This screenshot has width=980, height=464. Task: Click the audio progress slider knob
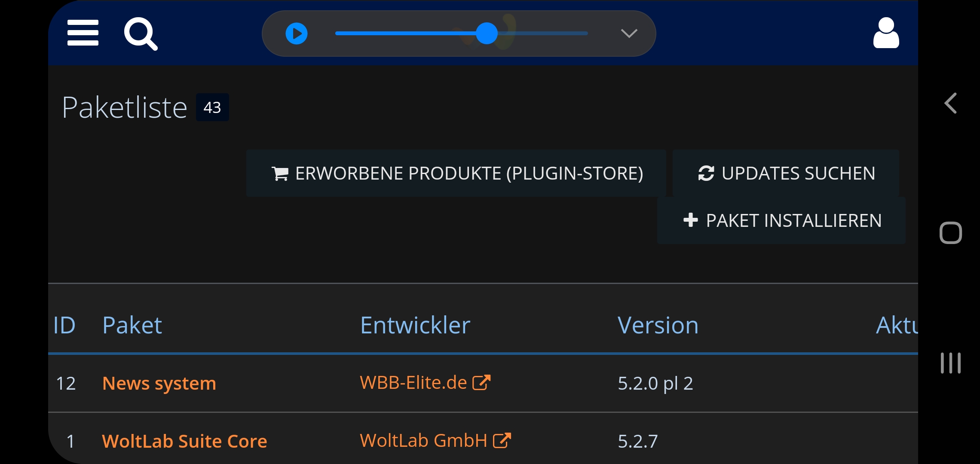[x=487, y=34]
